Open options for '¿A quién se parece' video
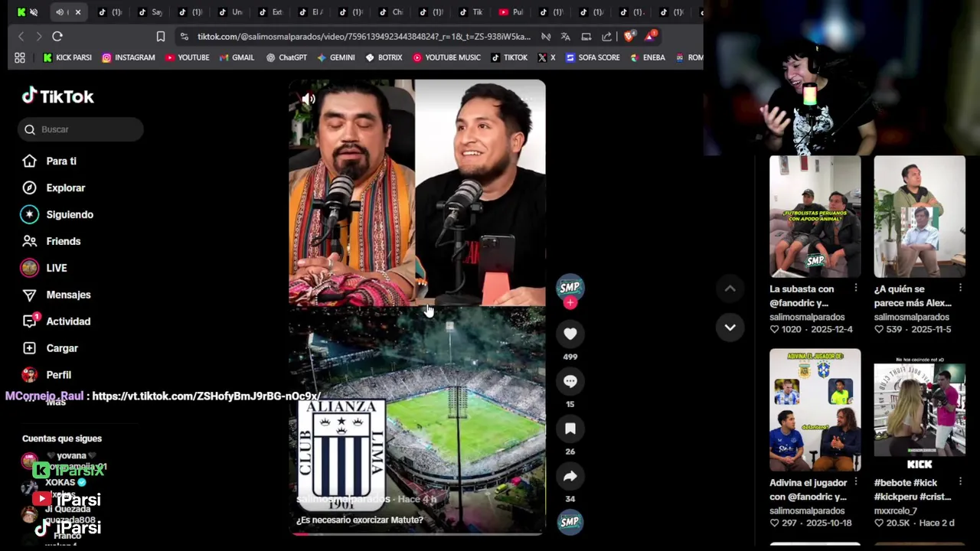The height and width of the screenshot is (551, 980). [960, 289]
